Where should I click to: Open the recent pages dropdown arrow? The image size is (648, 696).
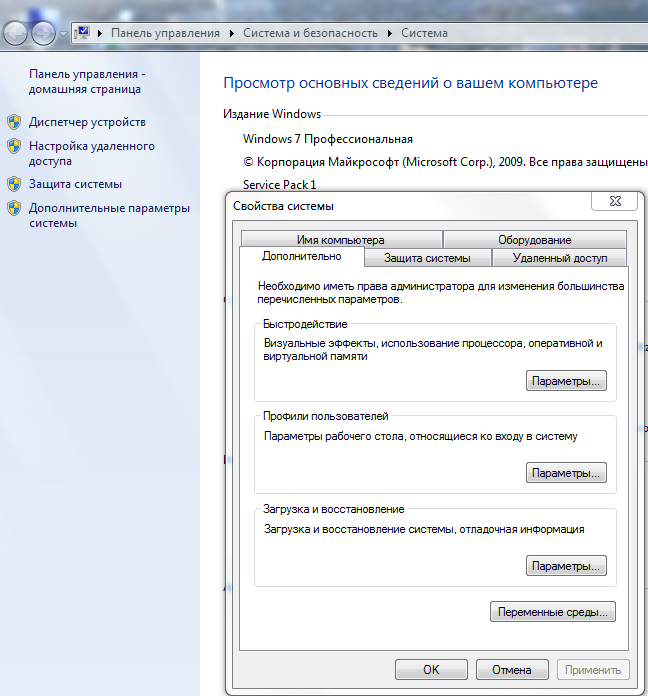63,34
